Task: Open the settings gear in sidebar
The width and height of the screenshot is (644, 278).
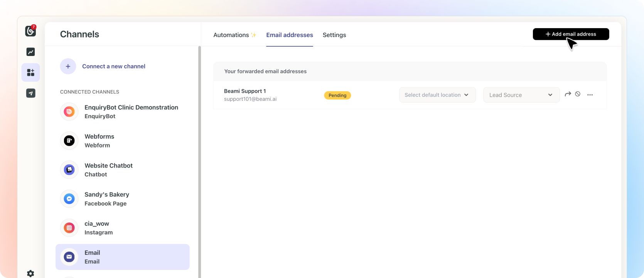Action: tap(30, 273)
